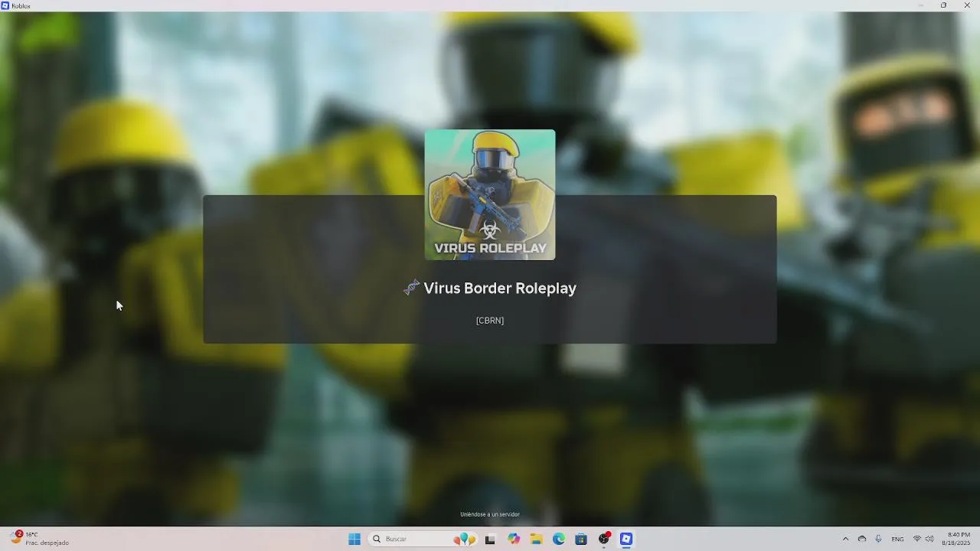The width and height of the screenshot is (980, 551).
Task: Expand hidden system tray icons
Action: [x=845, y=539]
